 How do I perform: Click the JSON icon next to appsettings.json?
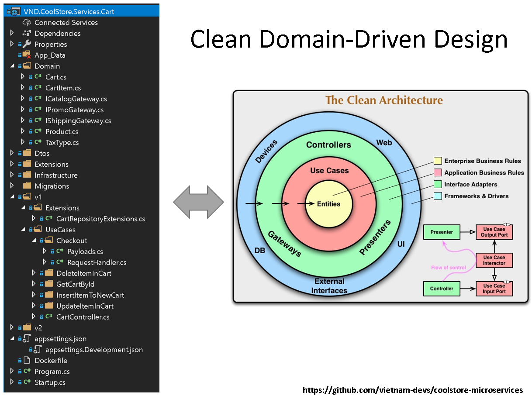tap(26, 339)
